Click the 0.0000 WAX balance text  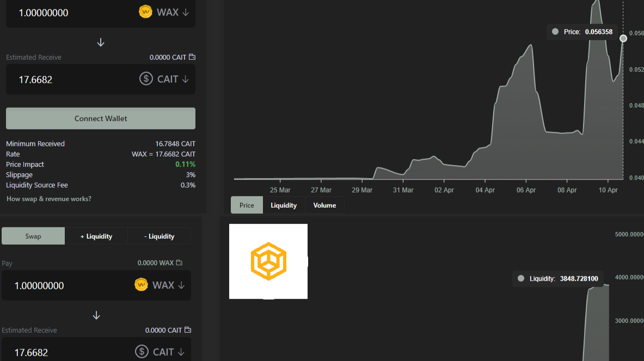(x=156, y=263)
